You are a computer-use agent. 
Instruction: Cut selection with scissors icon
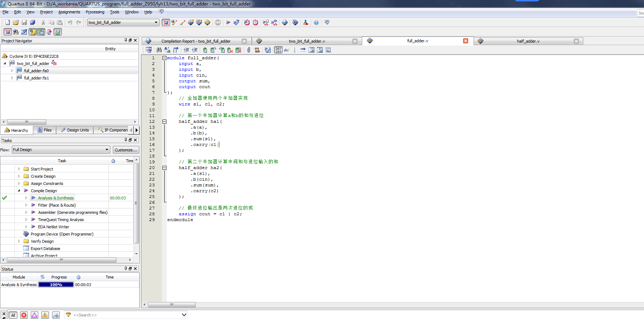click(43, 22)
